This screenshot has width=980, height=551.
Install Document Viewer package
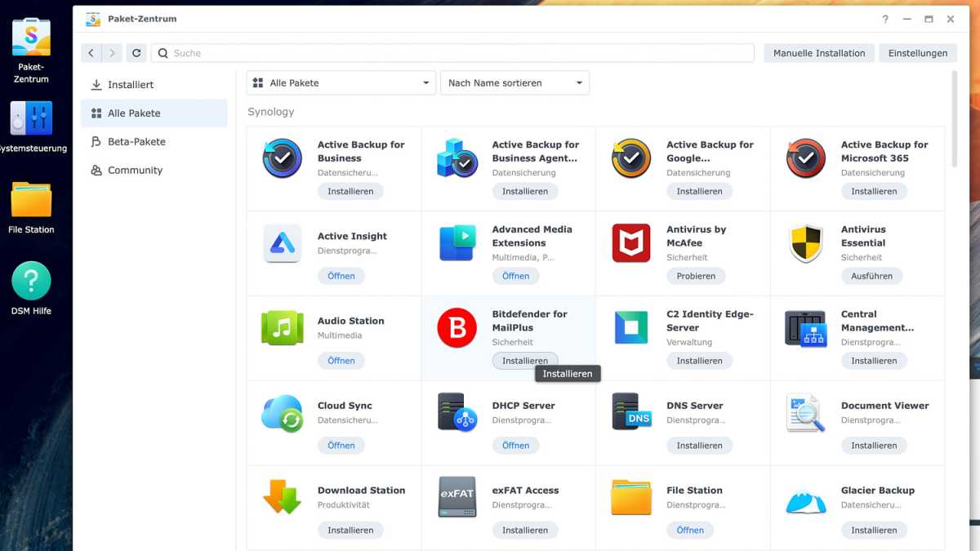(x=874, y=446)
